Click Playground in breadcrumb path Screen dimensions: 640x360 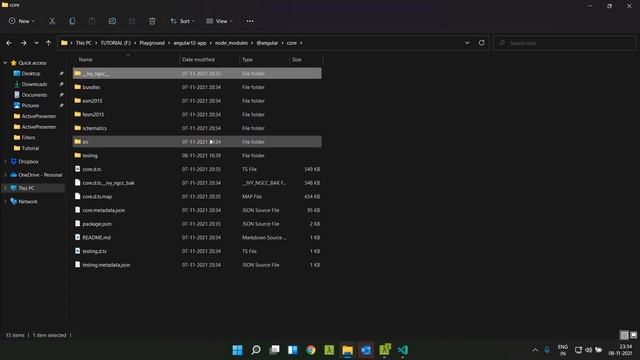[152, 43]
